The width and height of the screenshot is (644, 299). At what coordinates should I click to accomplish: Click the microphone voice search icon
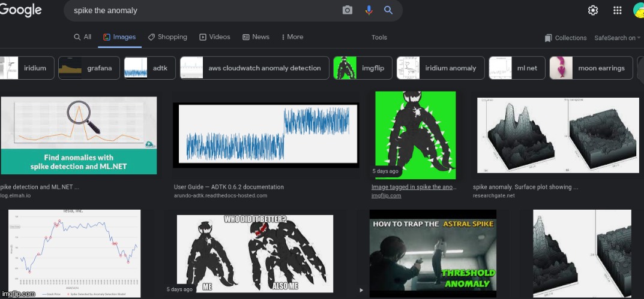pyautogui.click(x=369, y=10)
